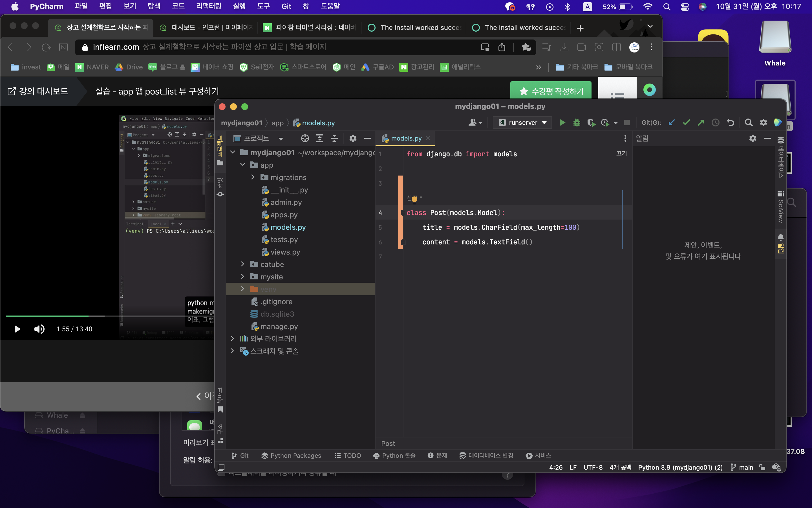The height and width of the screenshot is (508, 812).
Task: Click bookmark star icon in Whale address bar
Action: click(526, 47)
